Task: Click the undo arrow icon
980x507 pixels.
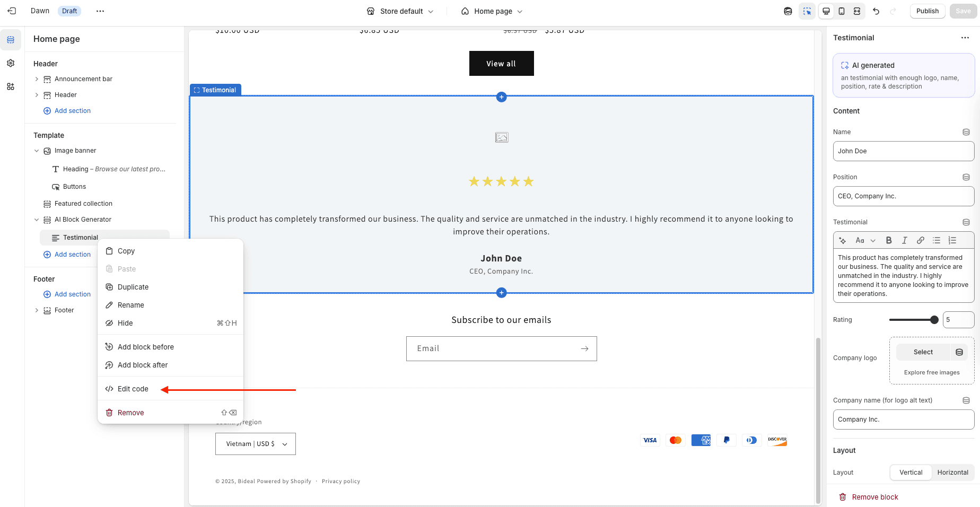Action: coord(876,11)
